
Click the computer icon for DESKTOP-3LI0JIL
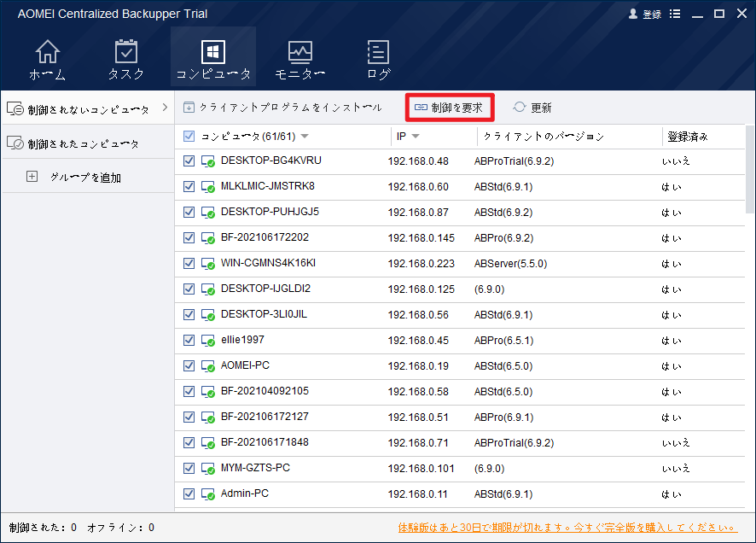click(x=208, y=315)
